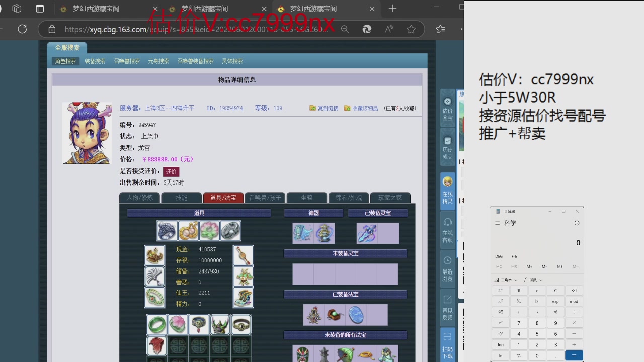The width and height of the screenshot is (644, 362).
Task: Click the 7 key in Calculator
Action: [519, 323]
